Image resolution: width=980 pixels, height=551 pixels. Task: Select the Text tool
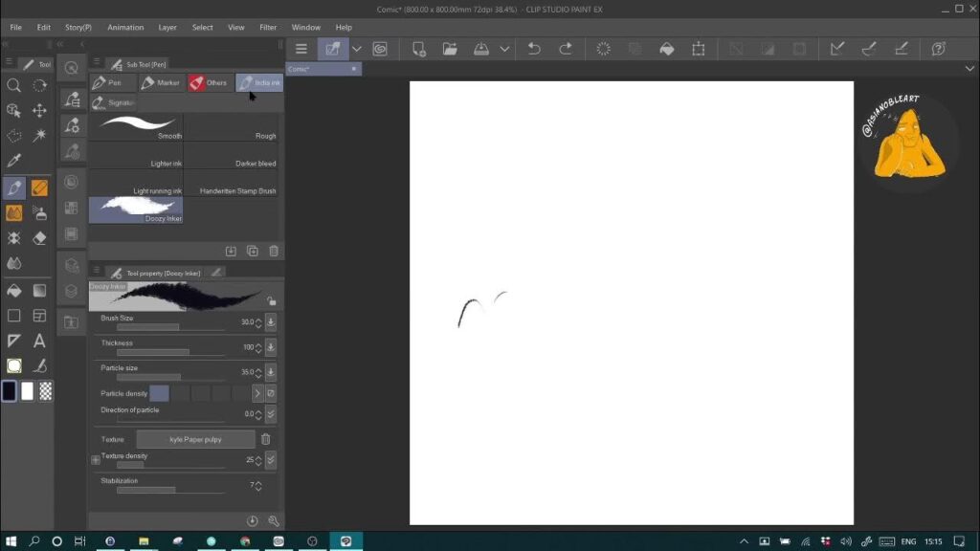[x=39, y=341]
